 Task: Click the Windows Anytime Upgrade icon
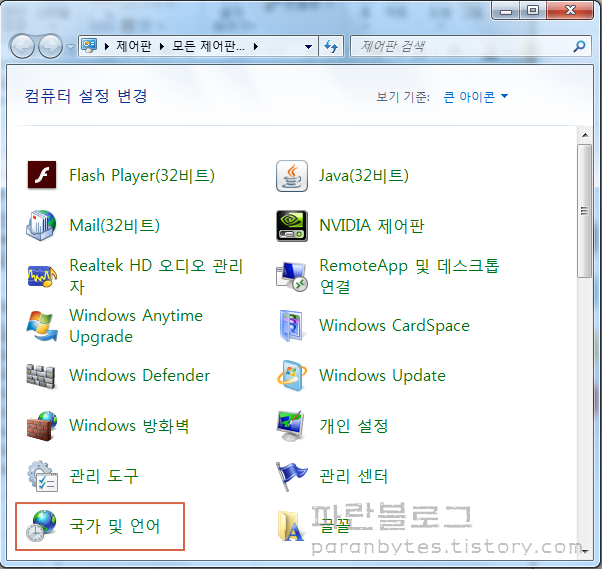click(42, 326)
